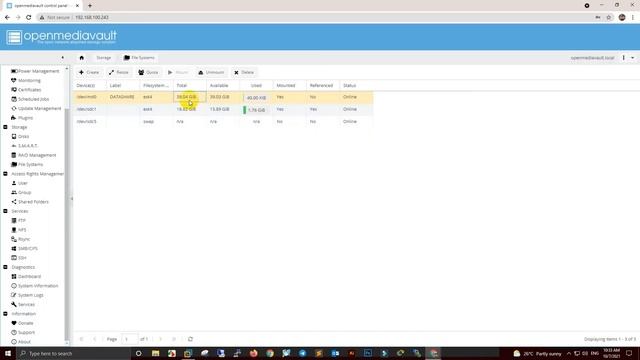Open Shared Folders share icon item
Screen dimensions: 640x360
[30, 202]
